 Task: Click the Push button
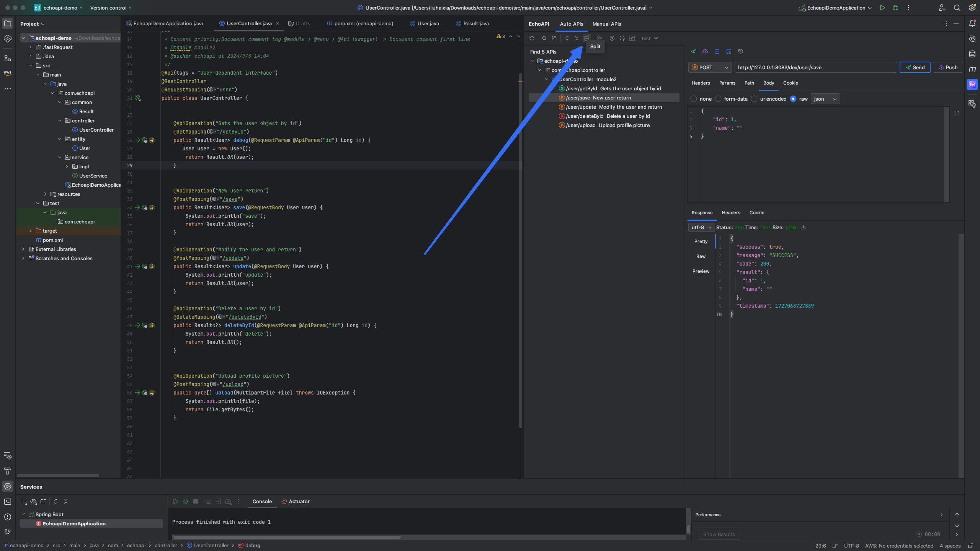948,67
